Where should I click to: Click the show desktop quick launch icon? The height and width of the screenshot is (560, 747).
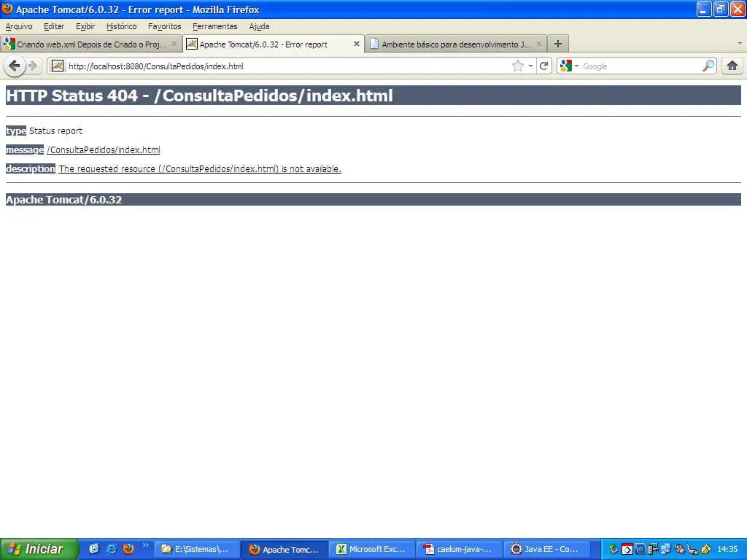(x=94, y=548)
